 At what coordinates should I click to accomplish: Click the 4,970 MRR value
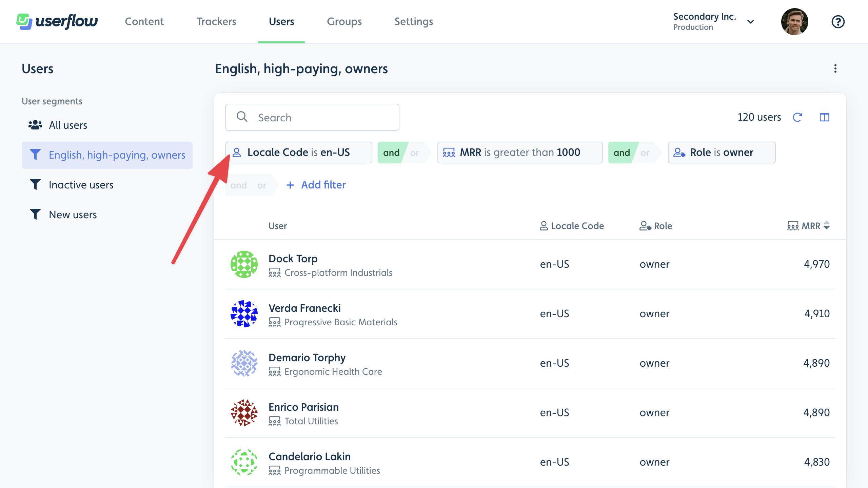(x=816, y=264)
